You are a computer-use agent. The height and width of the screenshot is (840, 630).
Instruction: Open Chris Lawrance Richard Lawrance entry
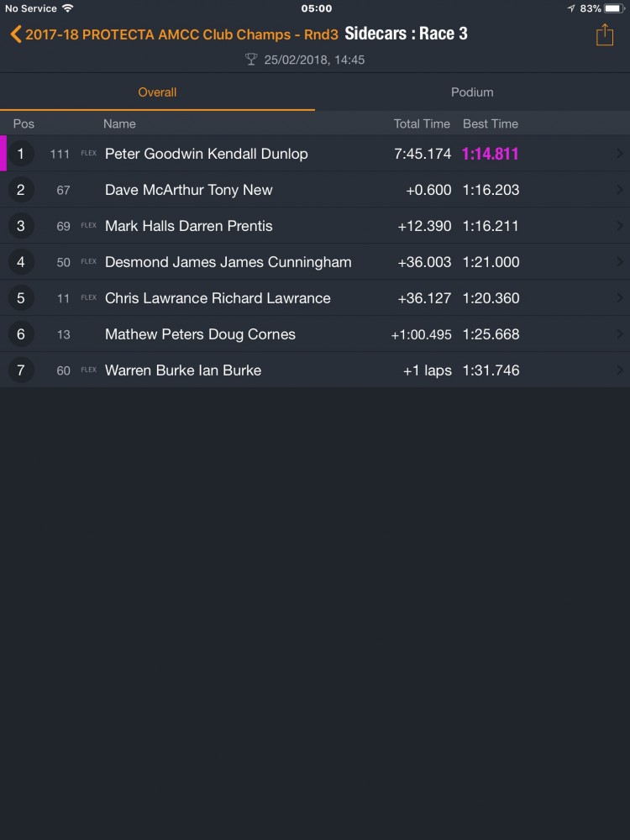click(218, 298)
